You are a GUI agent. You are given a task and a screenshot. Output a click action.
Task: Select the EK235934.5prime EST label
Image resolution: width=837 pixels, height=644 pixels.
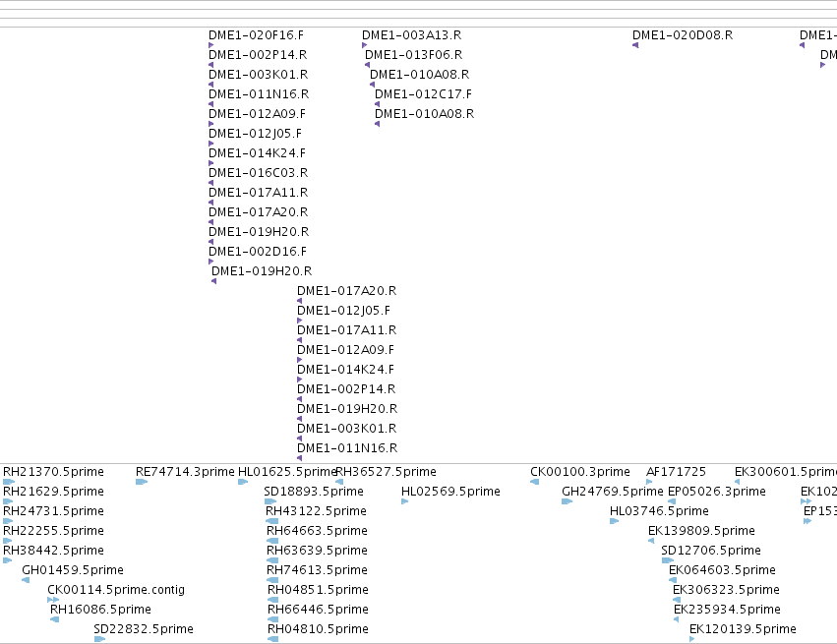pos(727,610)
